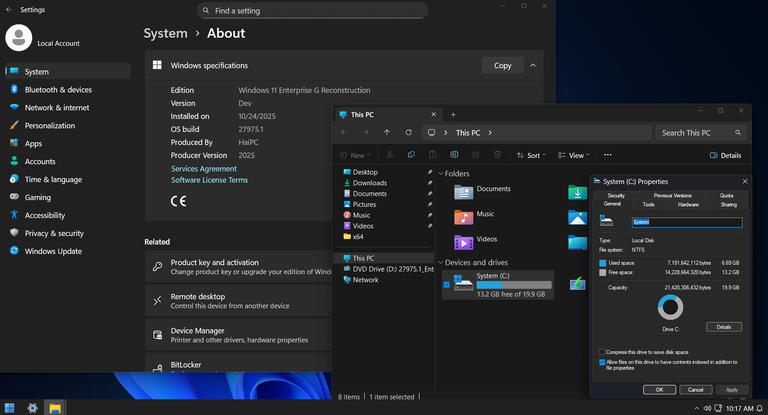Image resolution: width=768 pixels, height=415 pixels.
Task: Click Copy in Windows specifications
Action: [x=503, y=65]
